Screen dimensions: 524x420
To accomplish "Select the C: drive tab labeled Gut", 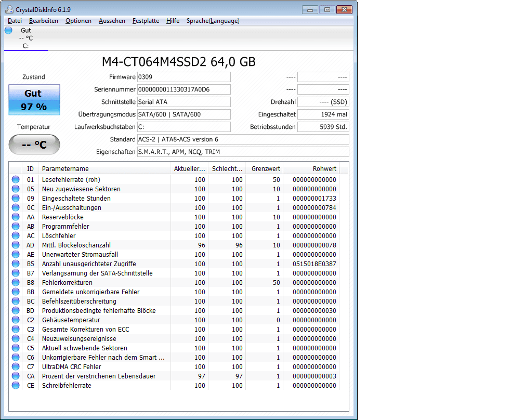I will pyautogui.click(x=26, y=38).
